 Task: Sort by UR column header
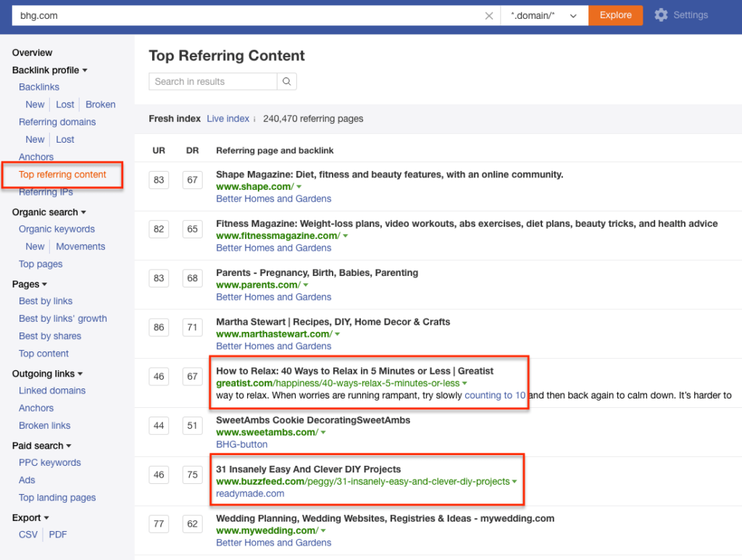click(159, 151)
